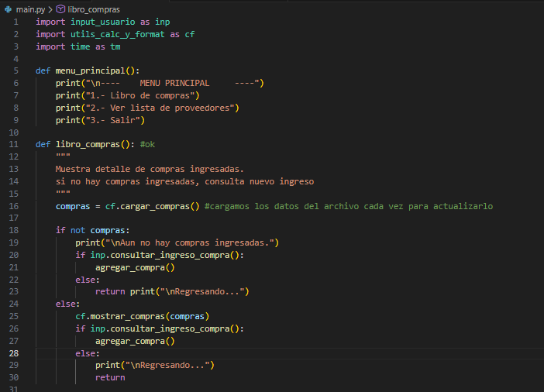
Task: Click docstring text 'Muestra detalle de compras ingresadas.'
Action: click(x=150, y=169)
